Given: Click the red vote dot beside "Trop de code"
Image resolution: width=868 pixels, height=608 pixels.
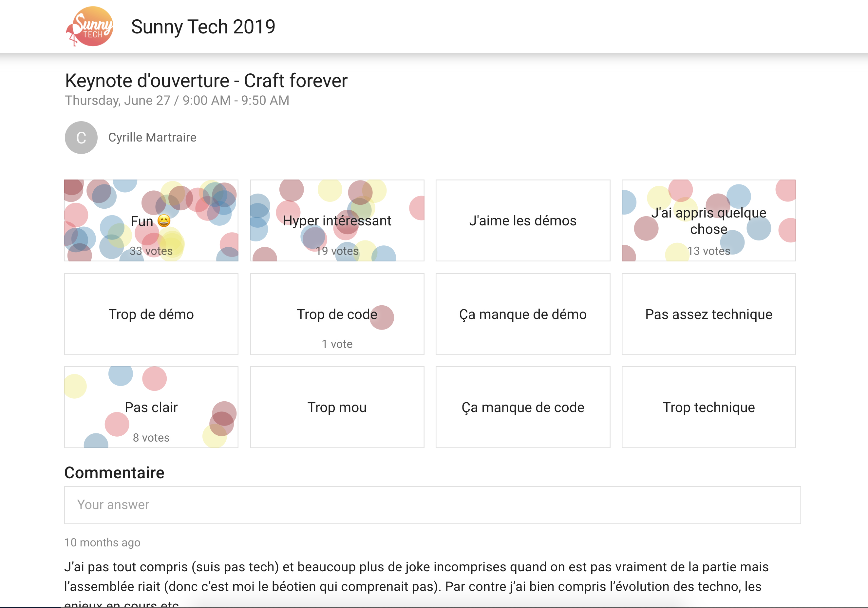Looking at the screenshot, I should click(382, 318).
